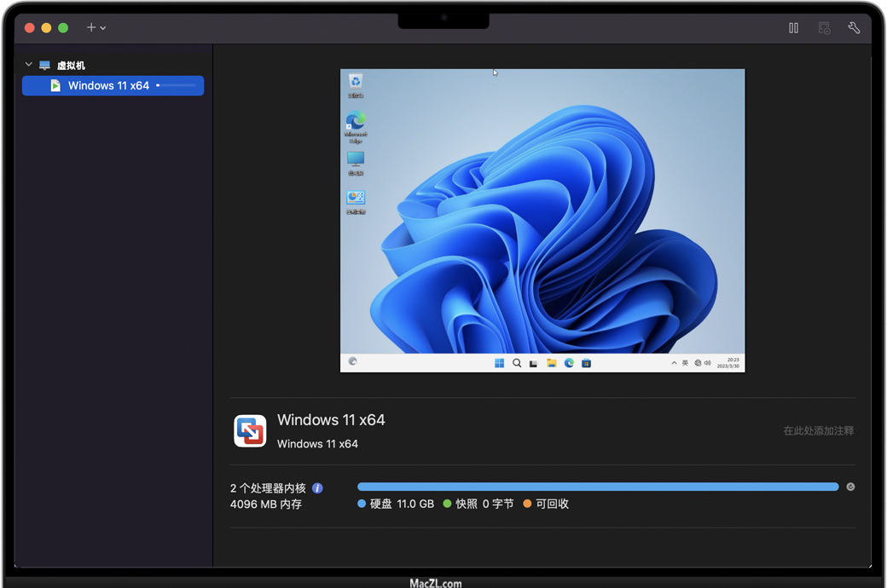Click the blue disk usage bar
This screenshot has height=588, width=887.
597,487
